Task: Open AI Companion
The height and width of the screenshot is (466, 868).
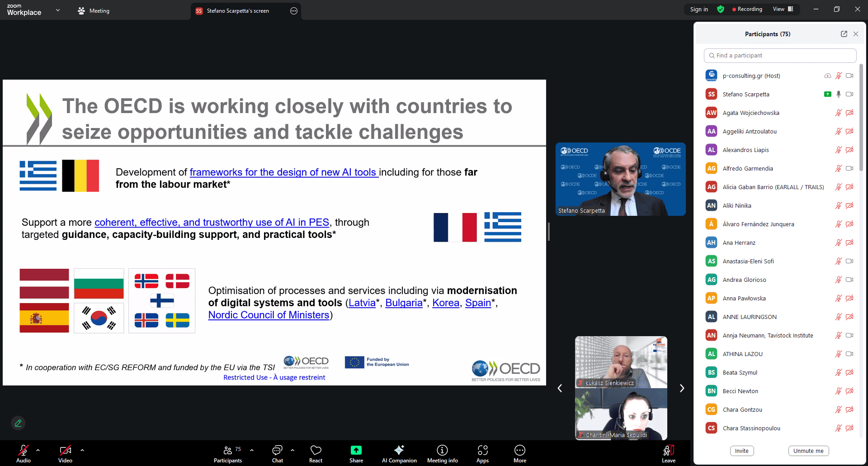Action: 399,453
